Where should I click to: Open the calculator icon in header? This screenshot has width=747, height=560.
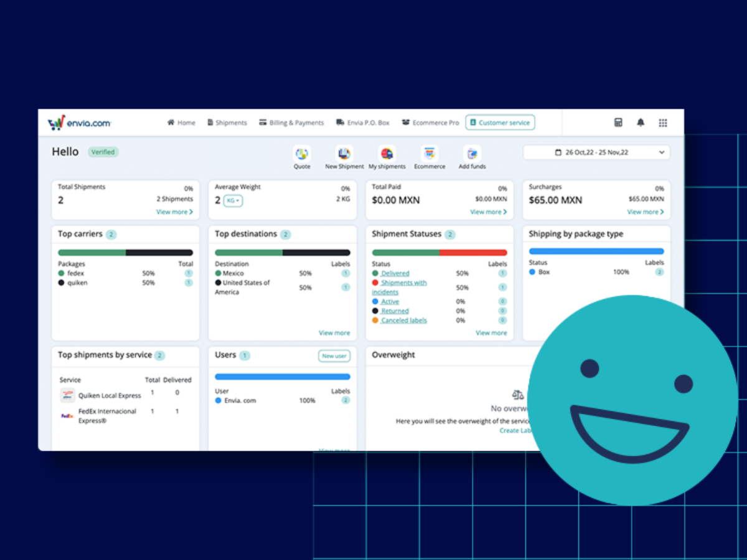[x=618, y=123]
